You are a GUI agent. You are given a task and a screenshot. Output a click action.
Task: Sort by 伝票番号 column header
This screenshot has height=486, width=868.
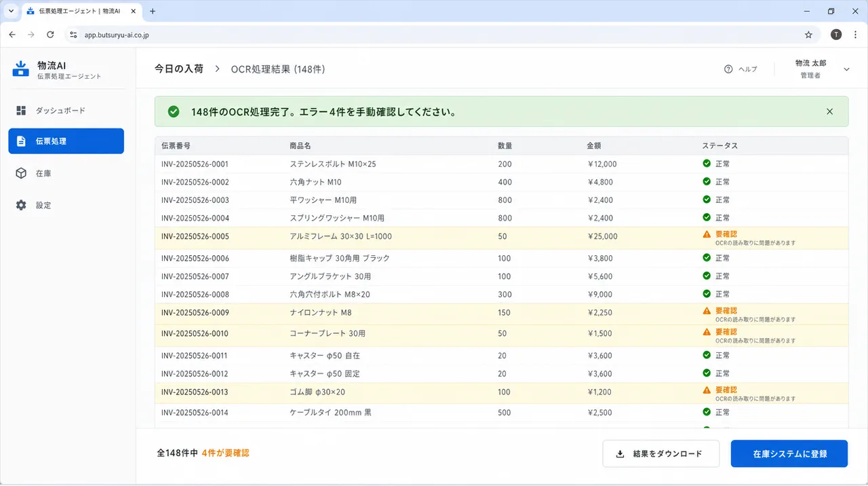pyautogui.click(x=176, y=145)
